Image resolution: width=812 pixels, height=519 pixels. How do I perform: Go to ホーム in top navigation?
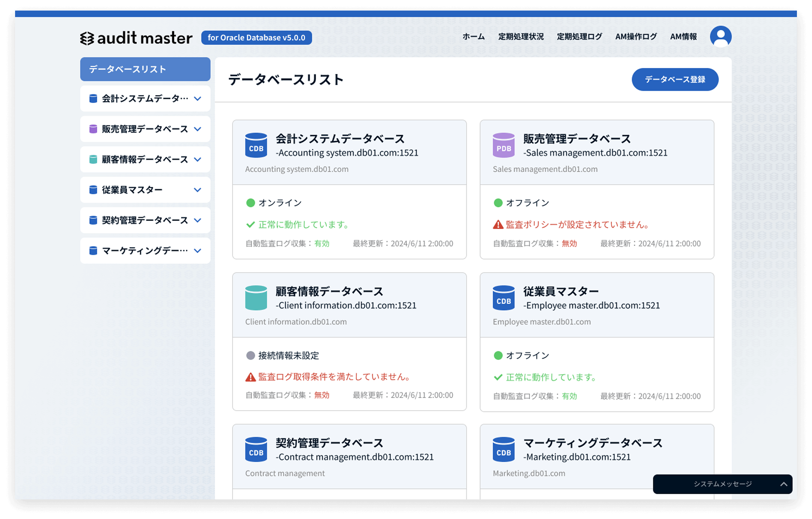coord(473,37)
